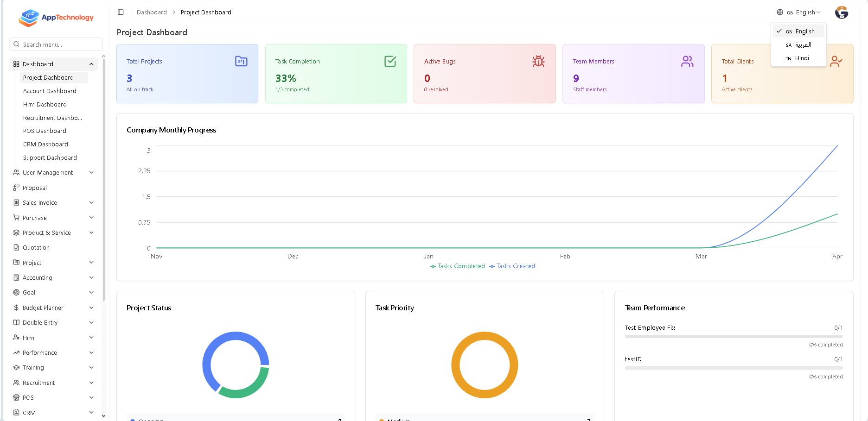Open the Account Dashboard menu item
The width and height of the screenshot is (868, 421).
coord(50,91)
